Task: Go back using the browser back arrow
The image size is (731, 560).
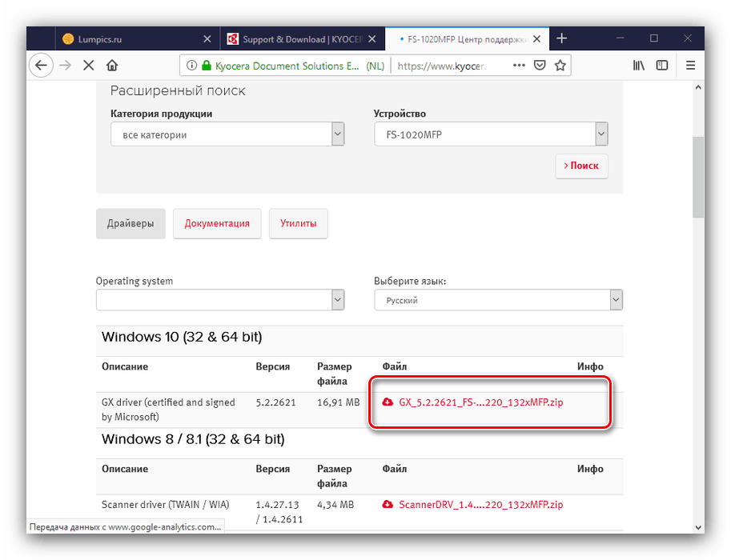Action: pos(41,66)
